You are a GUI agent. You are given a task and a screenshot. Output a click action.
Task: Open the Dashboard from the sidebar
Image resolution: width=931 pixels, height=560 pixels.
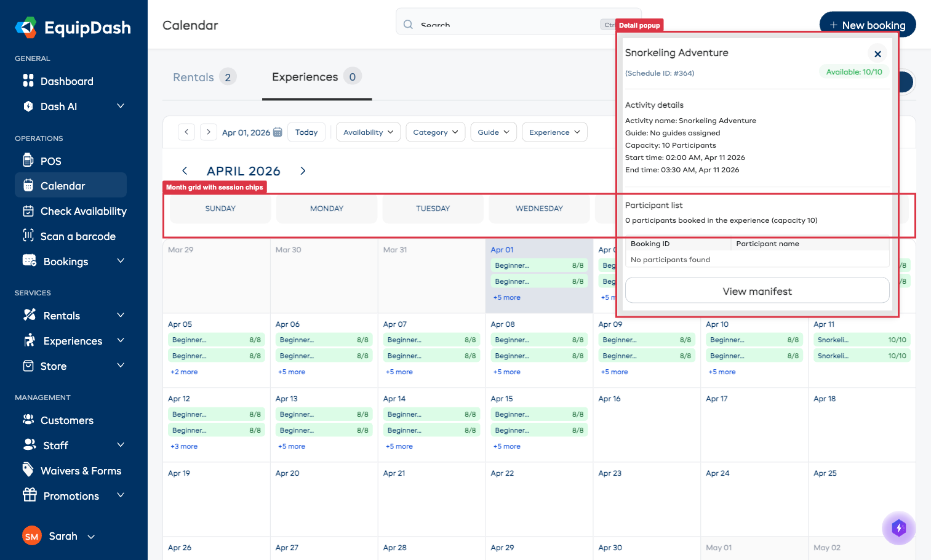click(66, 81)
